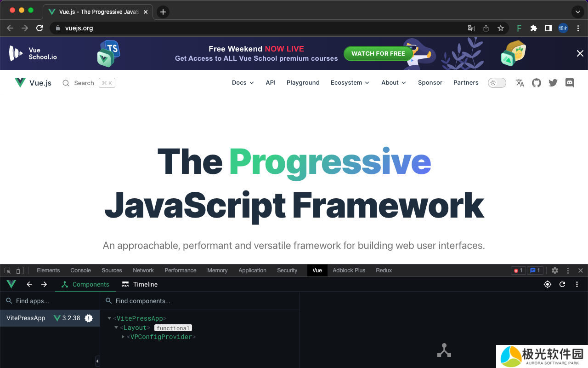Click the select component target icon
Screen dimensions: 588x368
click(x=547, y=284)
